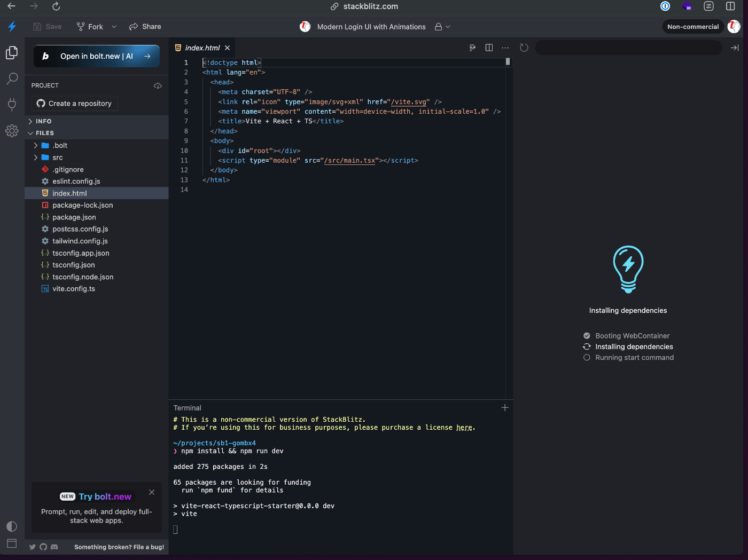Open project visibility lock dropdown
748x560 pixels.
point(442,27)
